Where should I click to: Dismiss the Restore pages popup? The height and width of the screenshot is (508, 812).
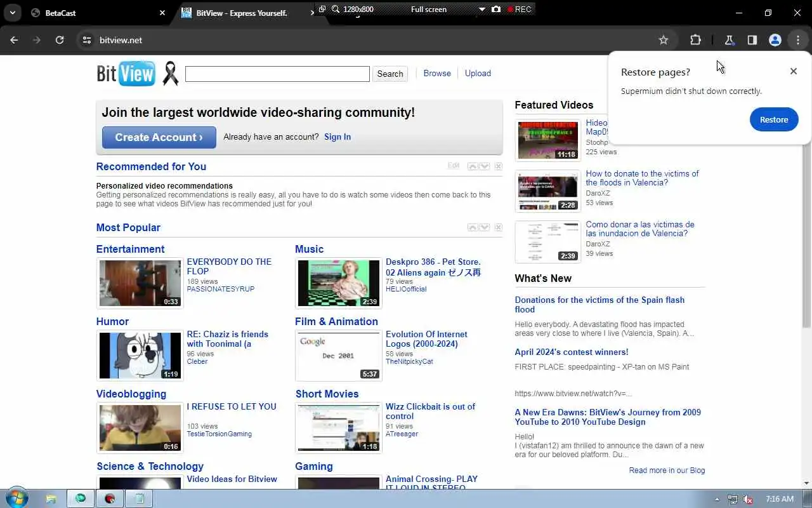pyautogui.click(x=794, y=71)
